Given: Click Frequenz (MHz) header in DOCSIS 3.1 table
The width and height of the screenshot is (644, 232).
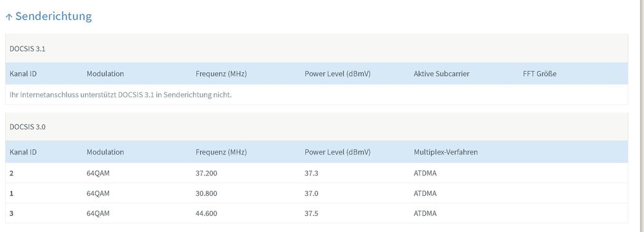Looking at the screenshot, I should pyautogui.click(x=221, y=73).
